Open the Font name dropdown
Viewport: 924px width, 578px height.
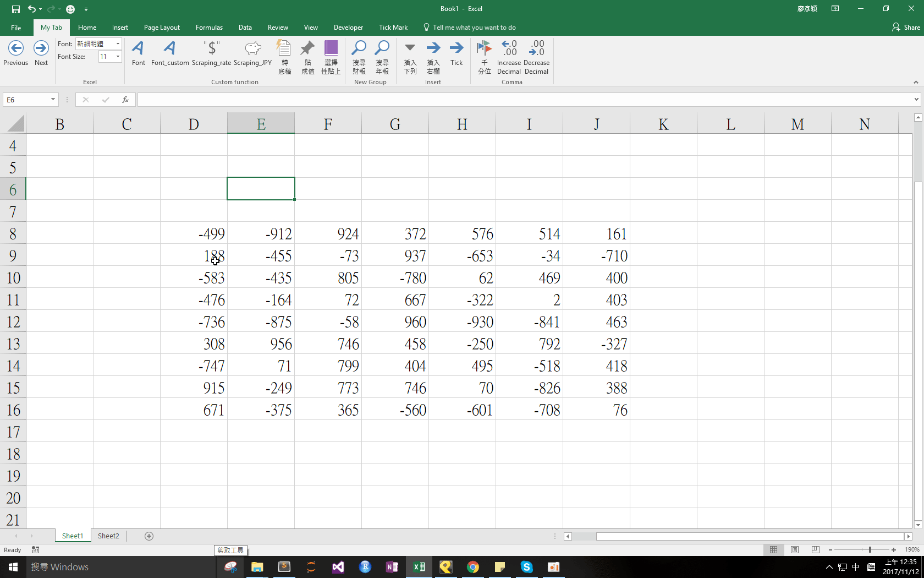click(x=118, y=43)
